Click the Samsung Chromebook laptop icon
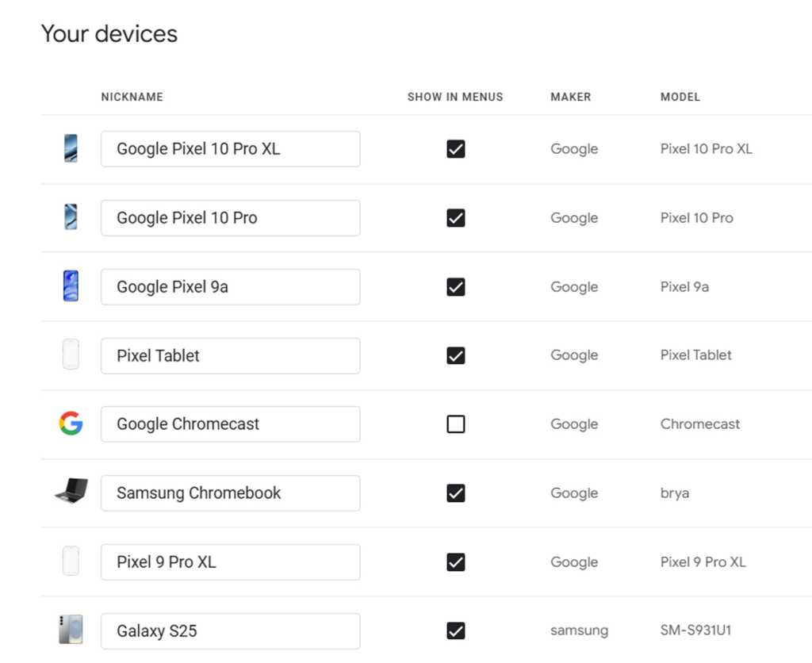812x663 pixels. (71, 492)
